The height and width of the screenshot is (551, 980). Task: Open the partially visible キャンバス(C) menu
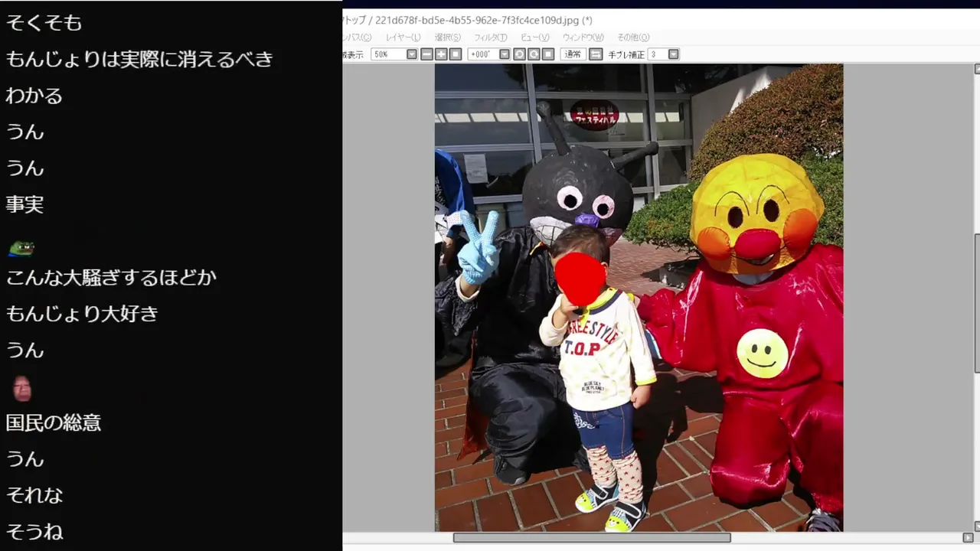pyautogui.click(x=357, y=37)
